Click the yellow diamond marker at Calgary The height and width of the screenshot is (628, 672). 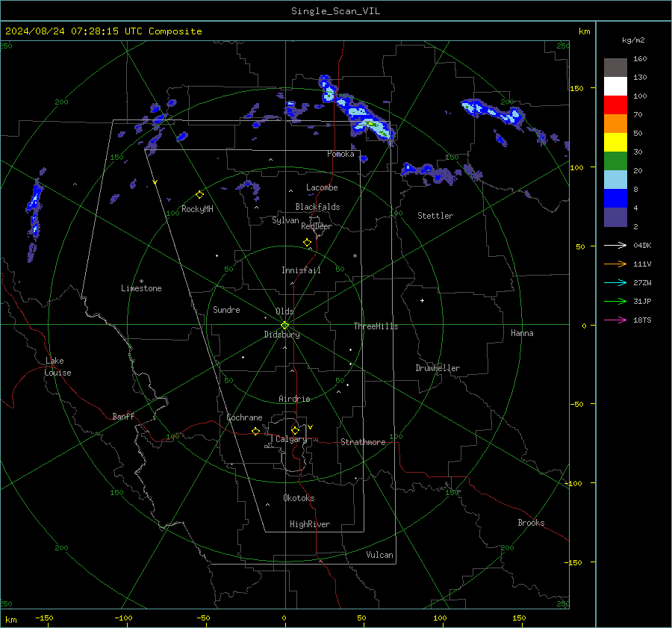pos(295,430)
